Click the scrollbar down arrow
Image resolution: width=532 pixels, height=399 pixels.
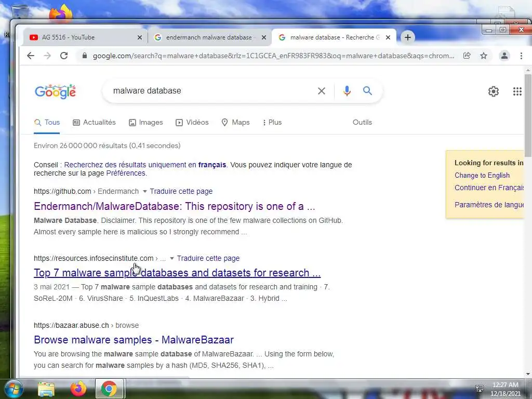tap(528, 374)
